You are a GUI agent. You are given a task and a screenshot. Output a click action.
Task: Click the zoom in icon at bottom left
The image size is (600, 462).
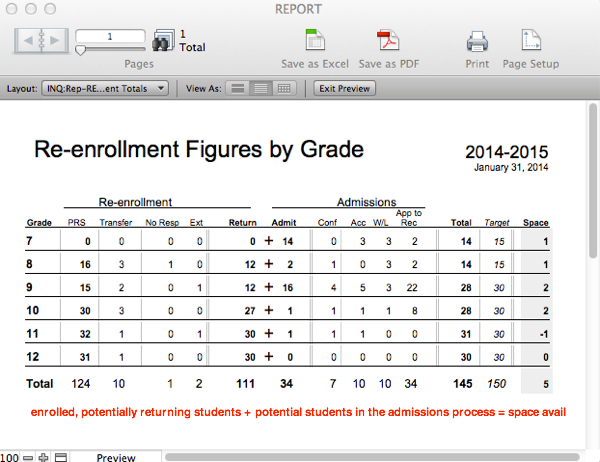pyautogui.click(x=42, y=456)
